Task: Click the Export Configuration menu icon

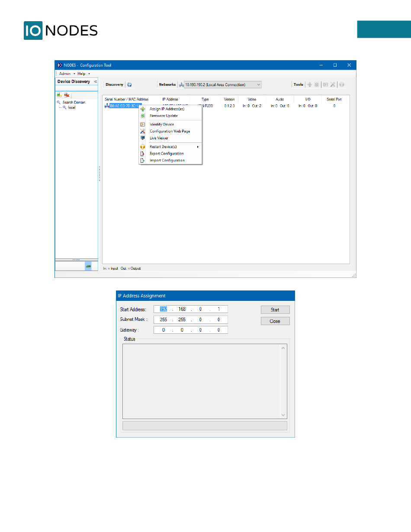Action: (x=143, y=154)
